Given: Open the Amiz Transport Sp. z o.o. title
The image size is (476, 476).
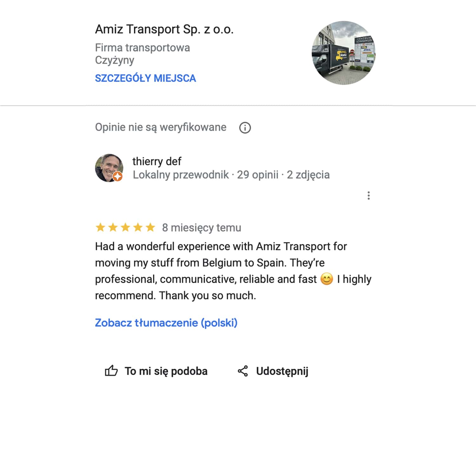Looking at the screenshot, I should pos(164,29).
